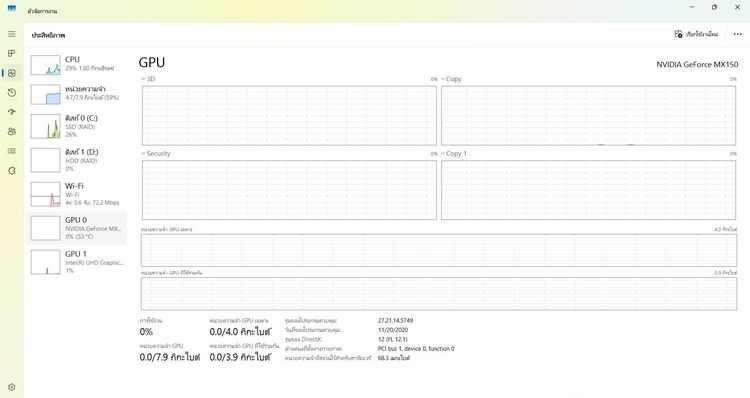Select the Wi-Fi performance item
The image size is (750, 398).
77,194
